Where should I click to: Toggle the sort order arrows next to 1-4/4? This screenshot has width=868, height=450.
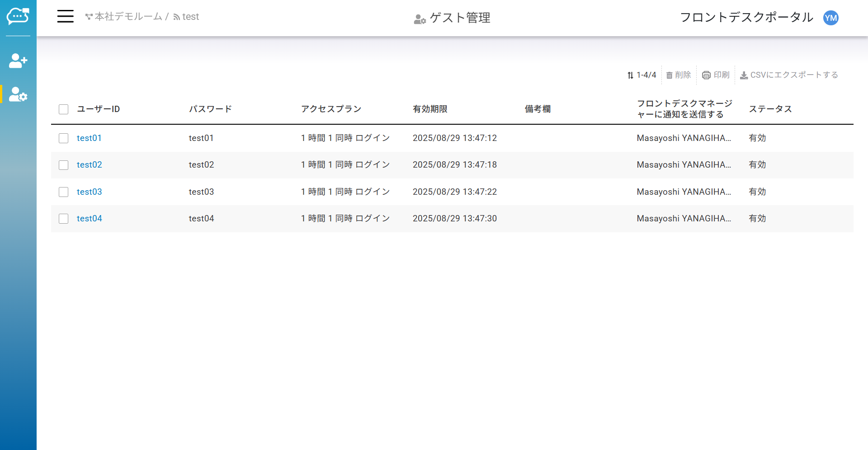point(630,75)
